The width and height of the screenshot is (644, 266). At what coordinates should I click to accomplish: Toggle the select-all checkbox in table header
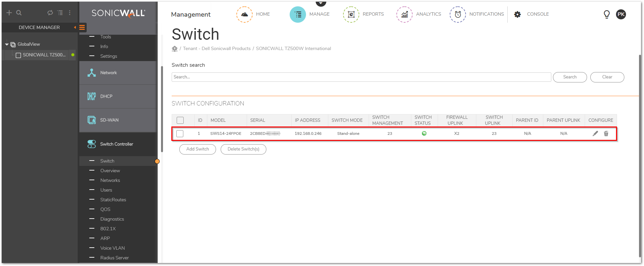click(x=180, y=120)
